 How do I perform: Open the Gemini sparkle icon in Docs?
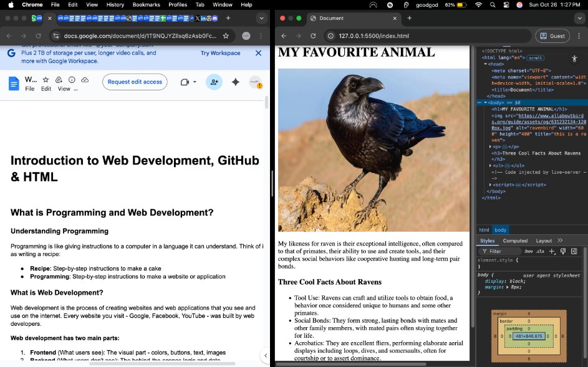(236, 82)
